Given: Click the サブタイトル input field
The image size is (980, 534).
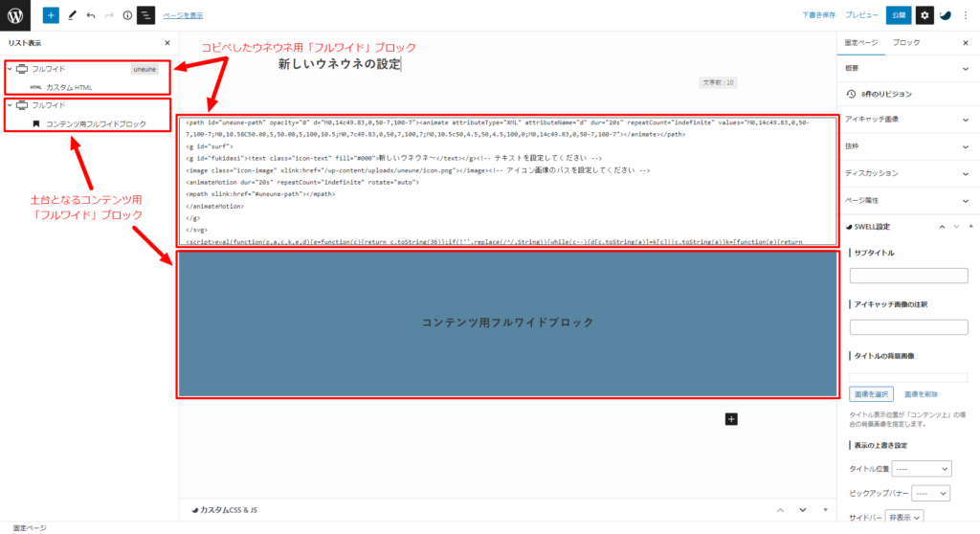Looking at the screenshot, I should tap(909, 276).
